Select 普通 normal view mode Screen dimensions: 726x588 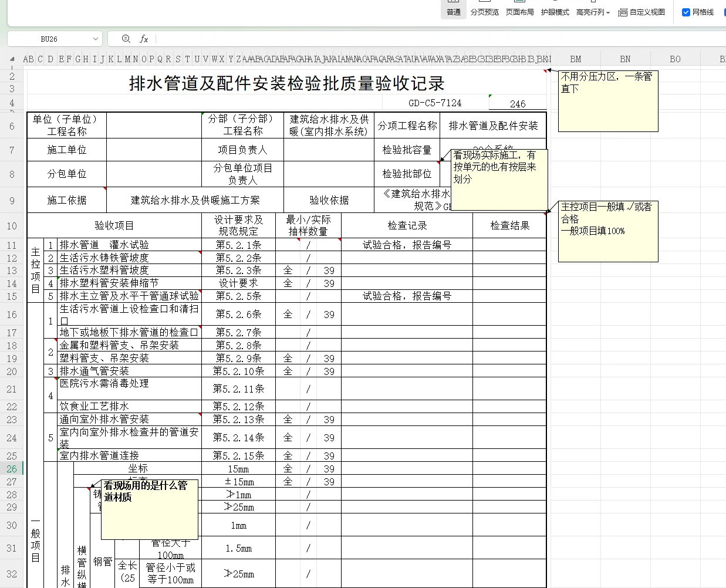[x=453, y=12]
